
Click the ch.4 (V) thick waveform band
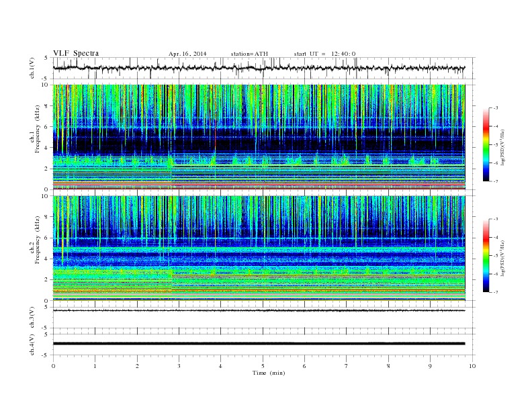pos(259,344)
